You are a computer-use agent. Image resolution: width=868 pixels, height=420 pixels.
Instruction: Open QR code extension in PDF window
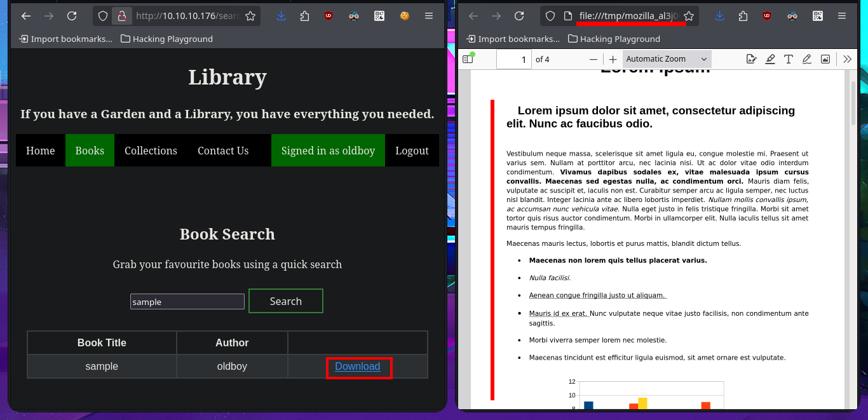pyautogui.click(x=818, y=16)
